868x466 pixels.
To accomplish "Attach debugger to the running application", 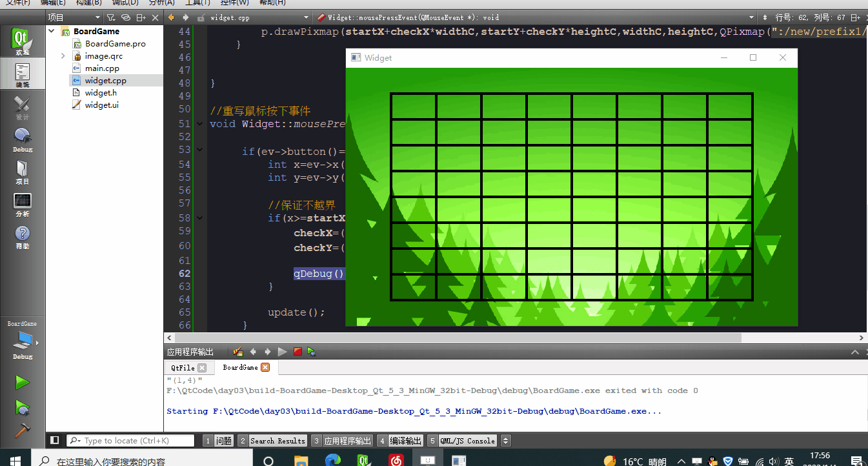I will click(x=312, y=352).
